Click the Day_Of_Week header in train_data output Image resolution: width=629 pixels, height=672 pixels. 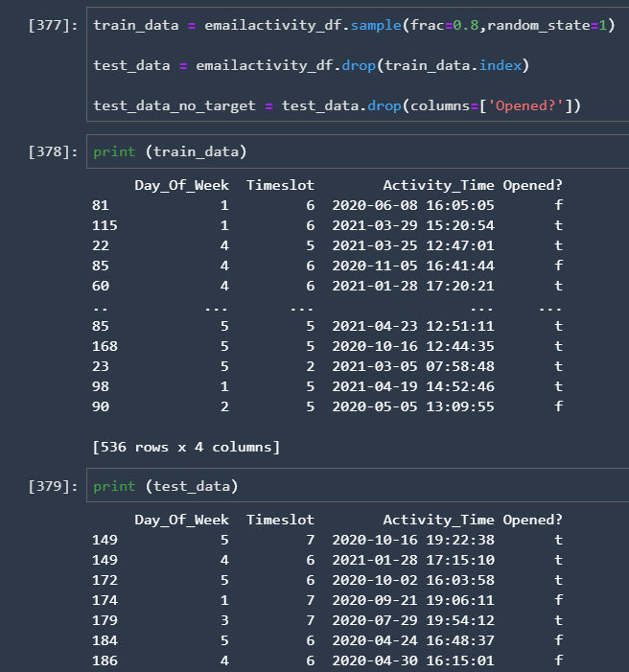(181, 185)
